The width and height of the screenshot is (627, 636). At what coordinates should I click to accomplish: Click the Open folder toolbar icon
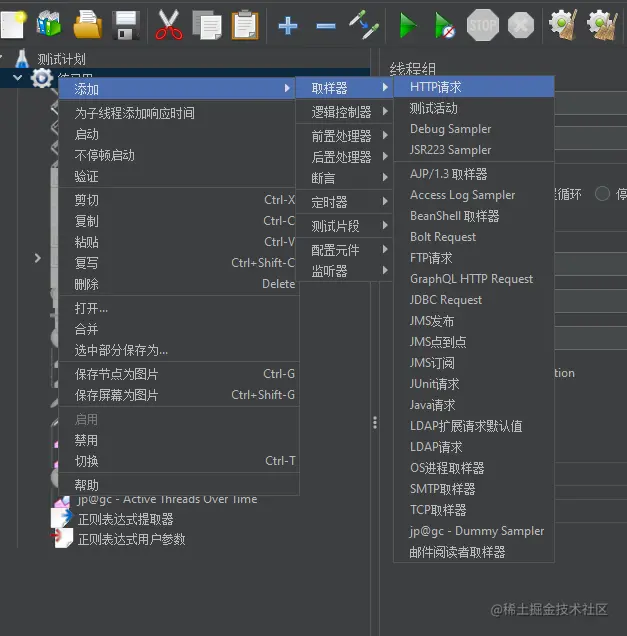87,24
